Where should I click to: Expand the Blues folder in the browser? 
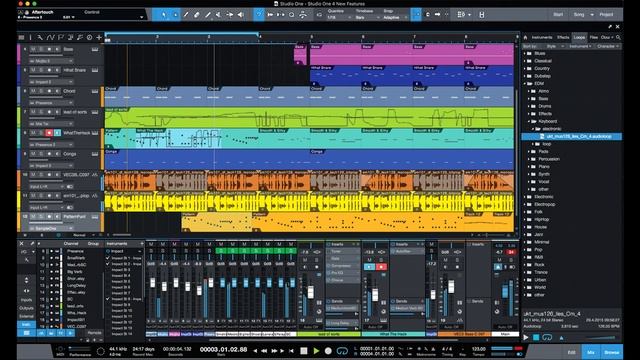[x=525, y=53]
